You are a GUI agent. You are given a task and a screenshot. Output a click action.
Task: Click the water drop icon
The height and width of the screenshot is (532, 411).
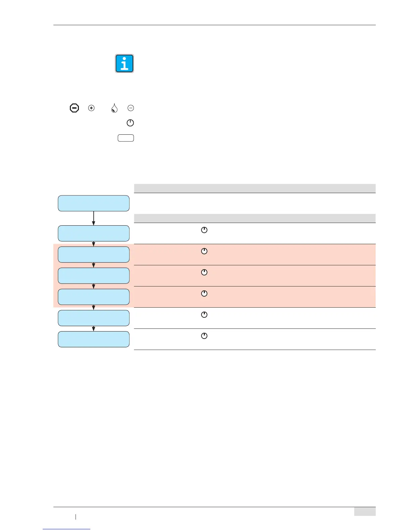pyautogui.click(x=115, y=108)
